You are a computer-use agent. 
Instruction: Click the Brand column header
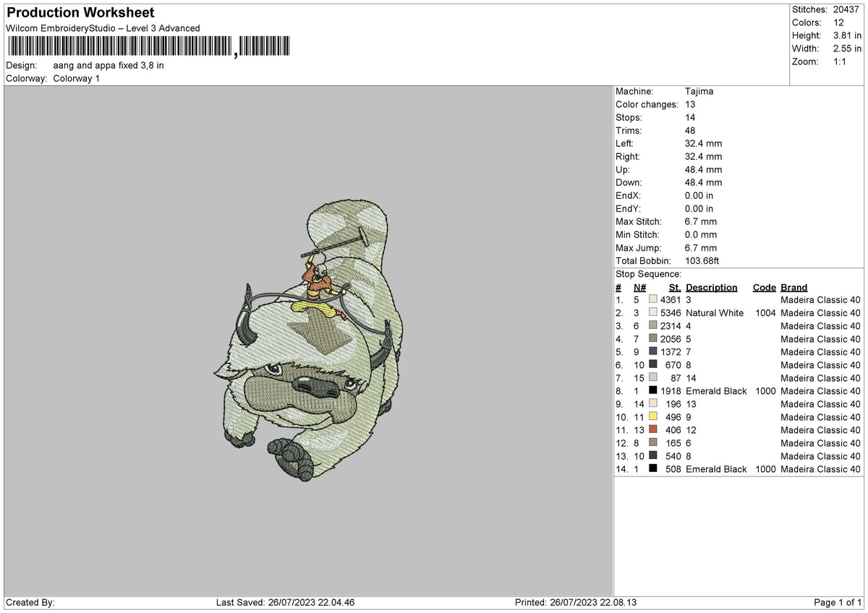[x=794, y=288]
